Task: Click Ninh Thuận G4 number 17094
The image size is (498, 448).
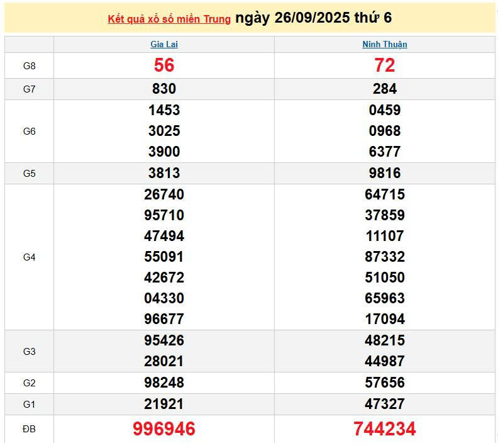Action: [x=385, y=318]
